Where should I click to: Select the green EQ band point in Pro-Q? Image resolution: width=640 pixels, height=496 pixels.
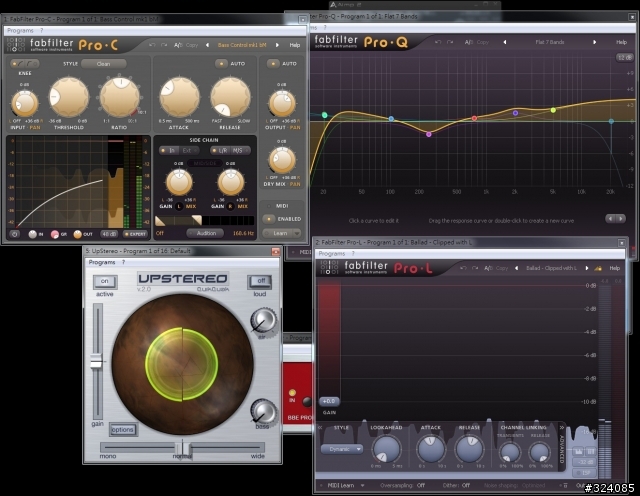[324, 115]
